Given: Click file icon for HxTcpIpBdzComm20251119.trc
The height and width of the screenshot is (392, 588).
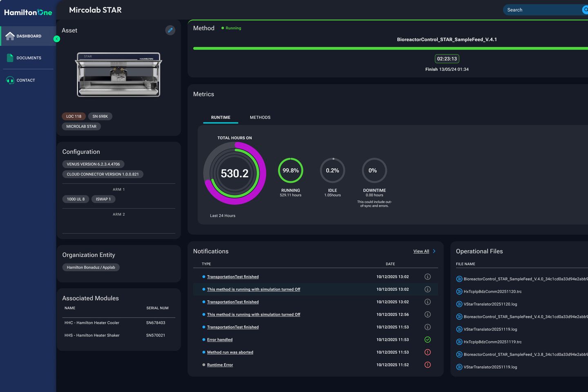Looking at the screenshot, I should (x=459, y=342).
